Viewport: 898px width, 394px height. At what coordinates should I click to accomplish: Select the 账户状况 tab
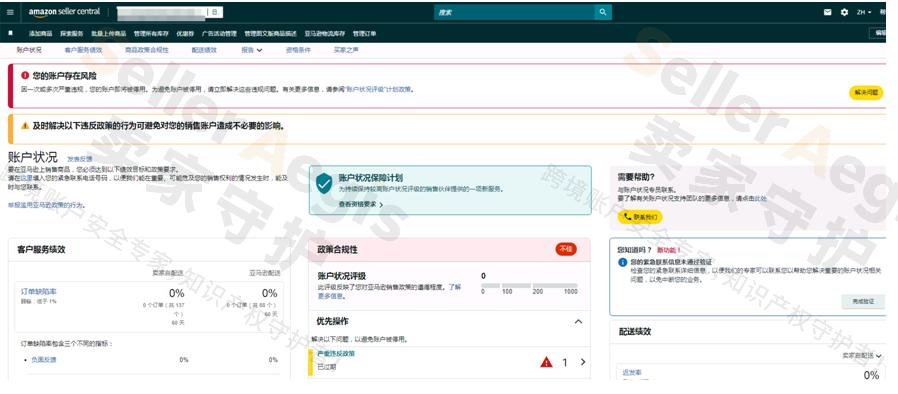click(29, 50)
